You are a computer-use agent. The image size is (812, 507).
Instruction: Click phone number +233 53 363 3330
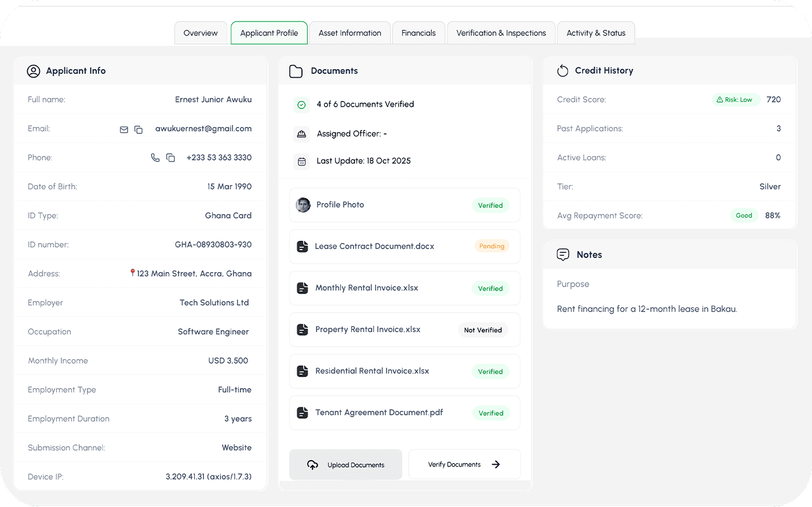click(219, 158)
